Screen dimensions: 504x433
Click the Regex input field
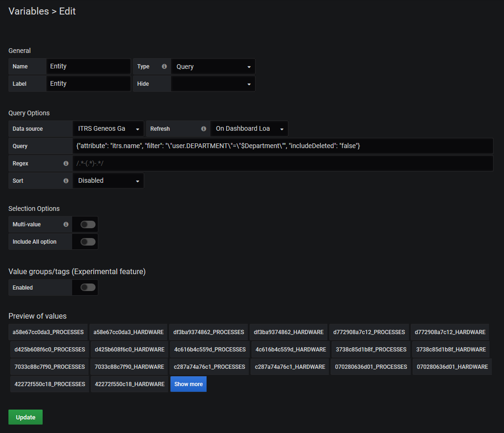click(282, 164)
